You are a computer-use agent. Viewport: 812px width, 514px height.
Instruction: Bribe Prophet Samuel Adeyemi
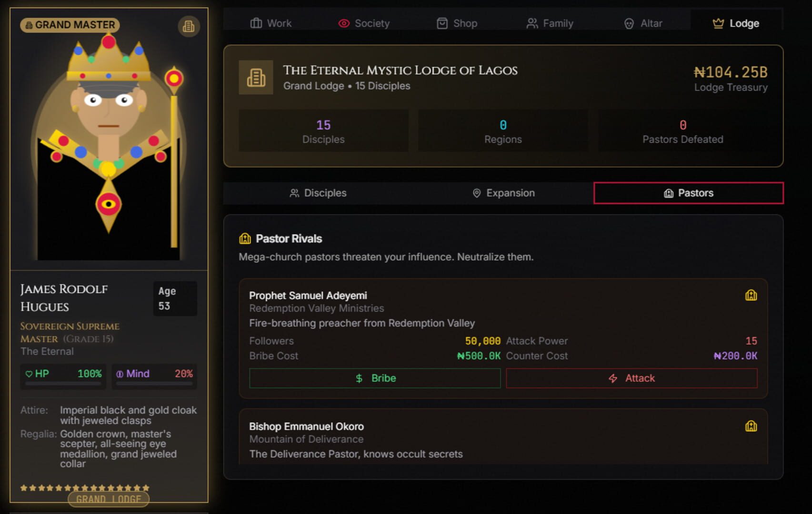pos(373,378)
